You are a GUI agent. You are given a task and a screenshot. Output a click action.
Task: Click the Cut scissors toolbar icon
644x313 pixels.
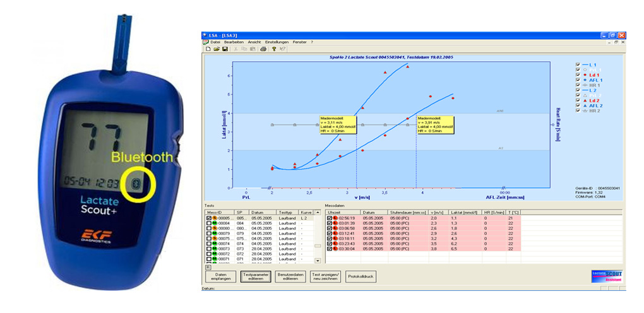point(236,49)
